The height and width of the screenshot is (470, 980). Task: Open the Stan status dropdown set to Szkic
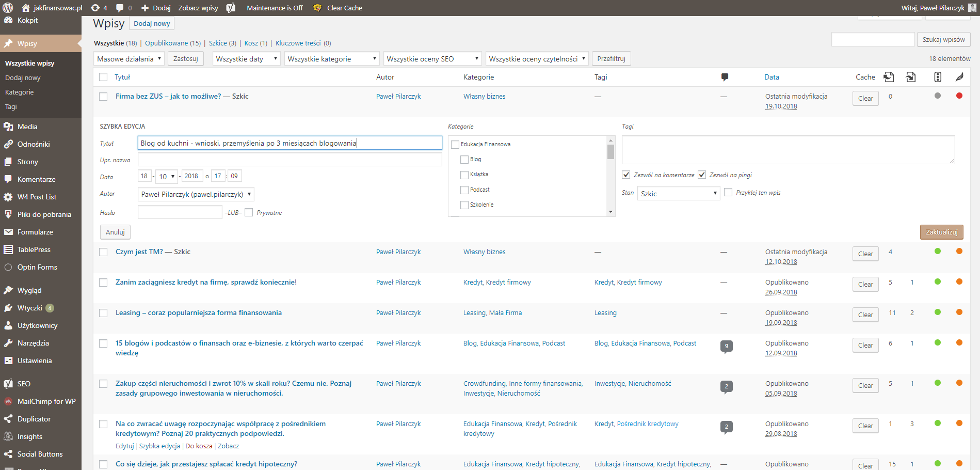tap(678, 193)
